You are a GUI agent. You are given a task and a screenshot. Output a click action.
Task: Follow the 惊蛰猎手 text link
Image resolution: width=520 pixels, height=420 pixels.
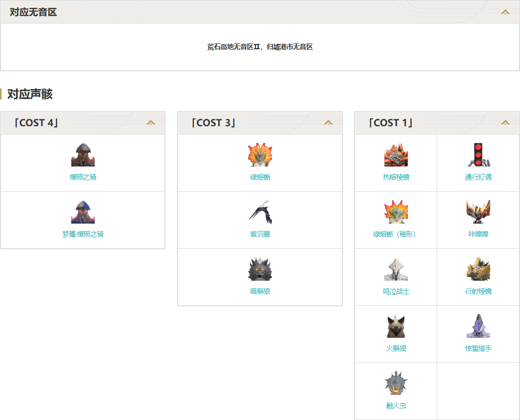(x=478, y=349)
